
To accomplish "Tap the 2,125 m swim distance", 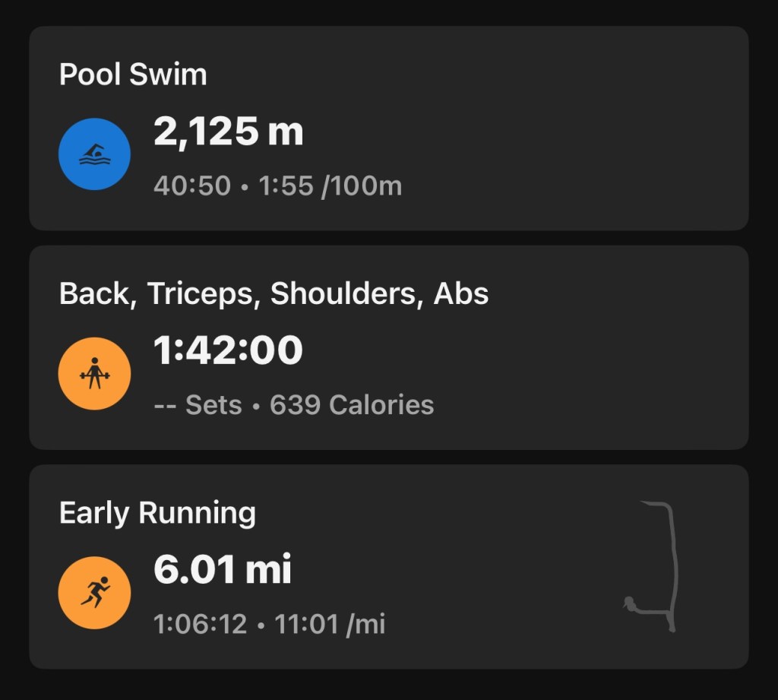I will [x=228, y=133].
